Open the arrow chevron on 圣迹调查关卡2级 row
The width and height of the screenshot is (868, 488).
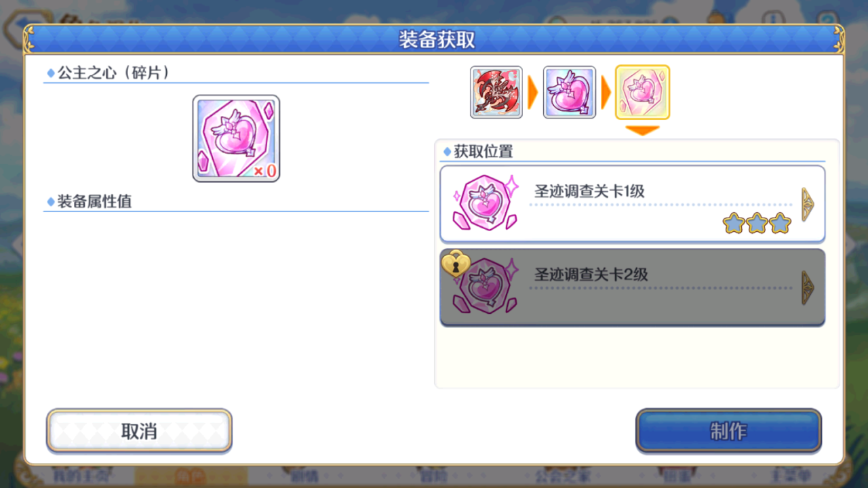tap(808, 287)
